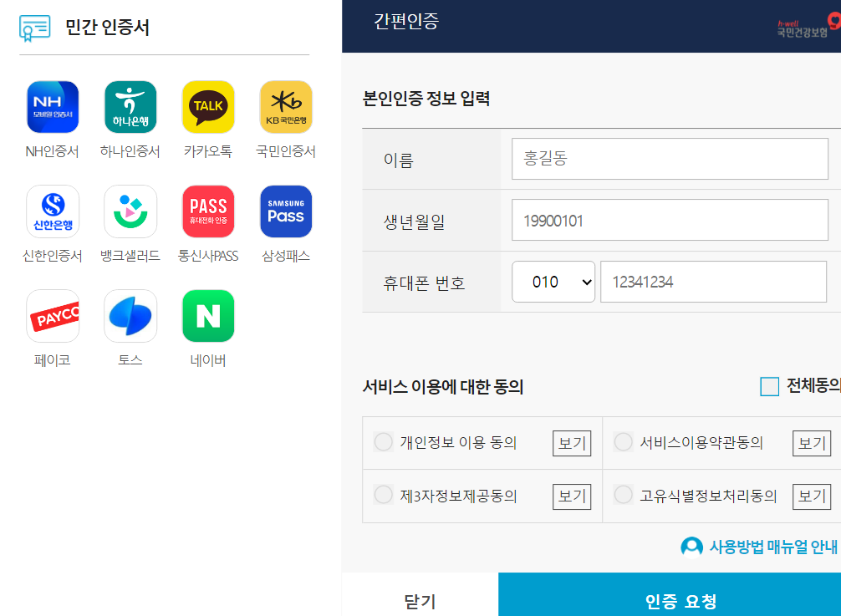The width and height of the screenshot is (841, 616).
Task: Click the 간편인증 header title
Action: pyautogui.click(x=406, y=22)
